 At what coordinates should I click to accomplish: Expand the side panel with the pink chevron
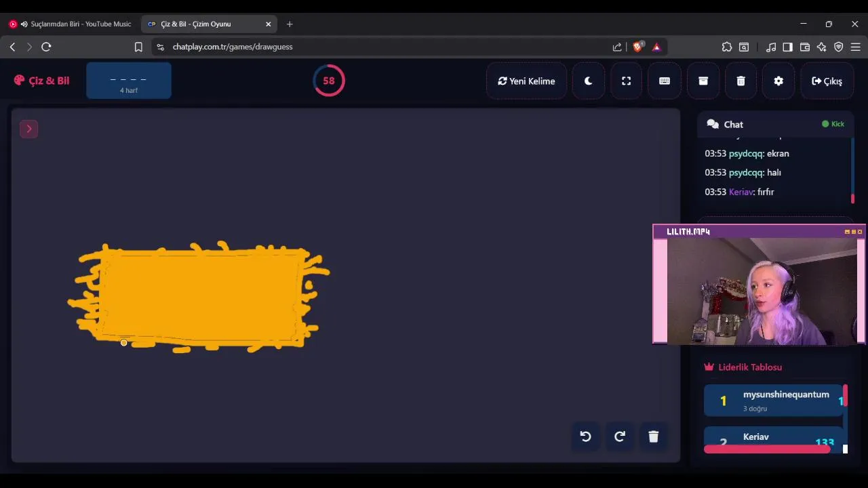[29, 129]
